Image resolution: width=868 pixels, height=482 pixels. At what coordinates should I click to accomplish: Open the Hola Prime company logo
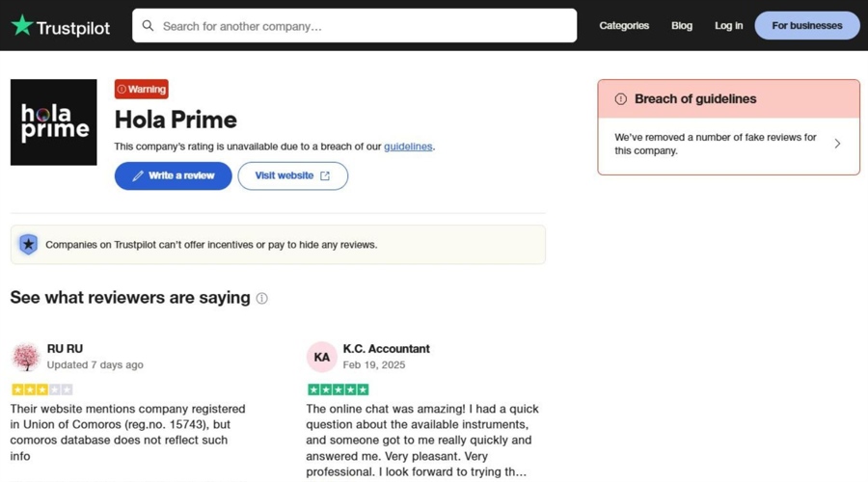click(x=54, y=122)
